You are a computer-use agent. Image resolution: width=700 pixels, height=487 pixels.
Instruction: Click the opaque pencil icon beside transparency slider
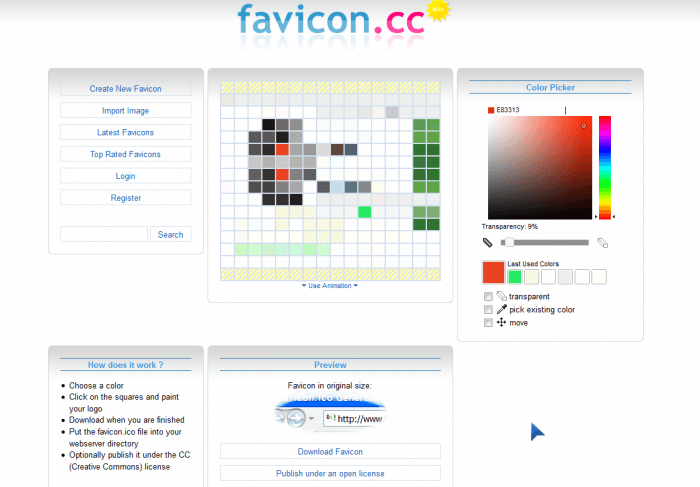point(488,243)
